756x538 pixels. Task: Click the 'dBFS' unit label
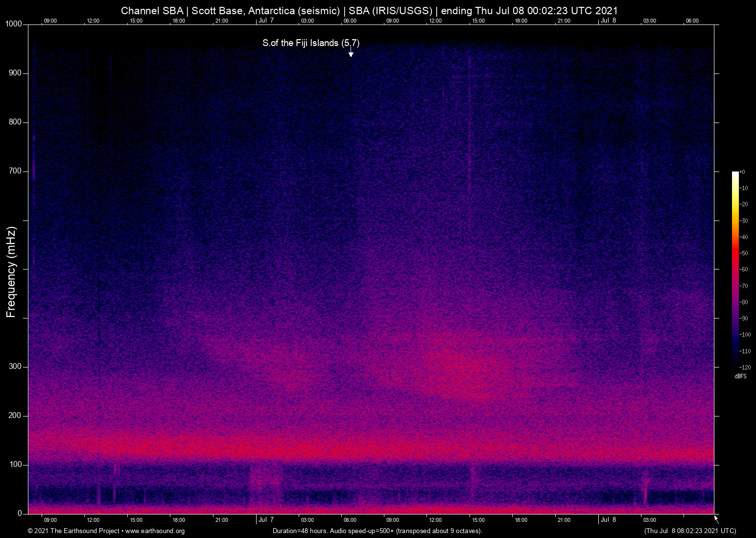tap(740, 376)
